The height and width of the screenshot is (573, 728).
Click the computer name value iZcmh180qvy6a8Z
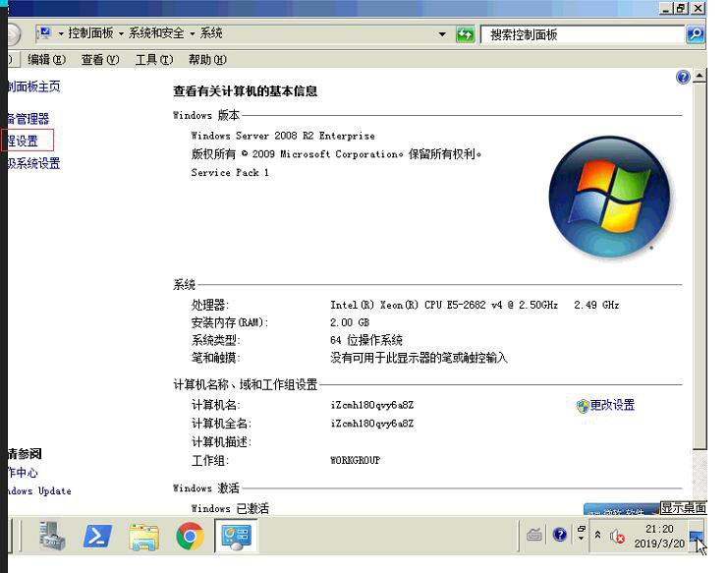372,405
